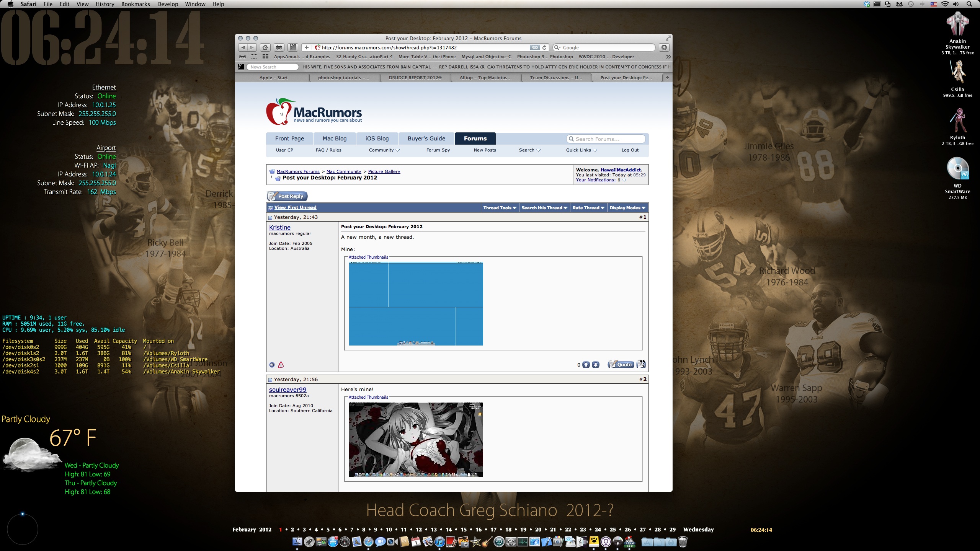Open Search this Thread dropdown
The image size is (980, 551).
544,208
